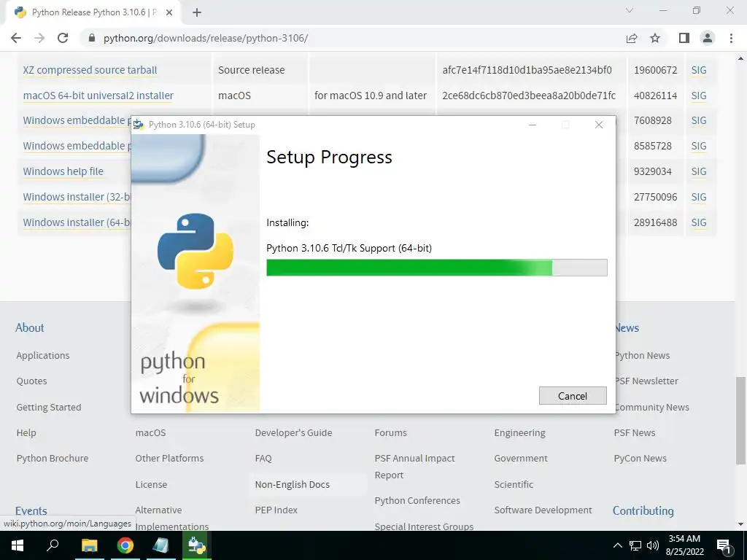Minimize the Python Setup dialog
Viewport: 747px width, 560px height.
pyautogui.click(x=533, y=125)
